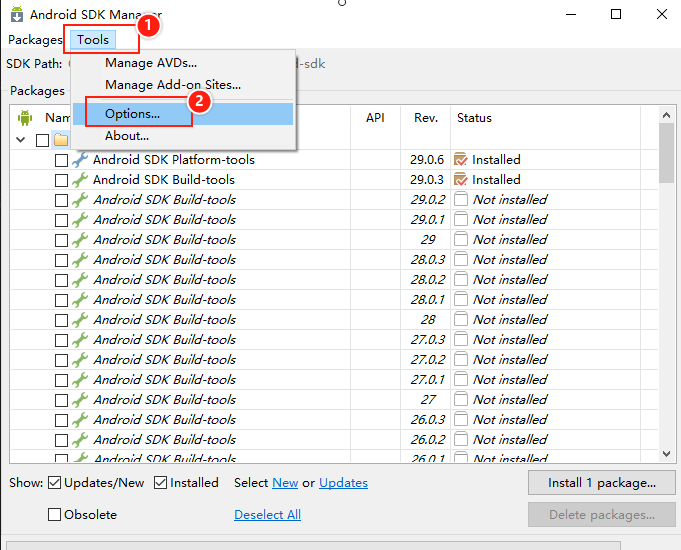Click the scrollbar down arrow in package list

click(x=667, y=454)
